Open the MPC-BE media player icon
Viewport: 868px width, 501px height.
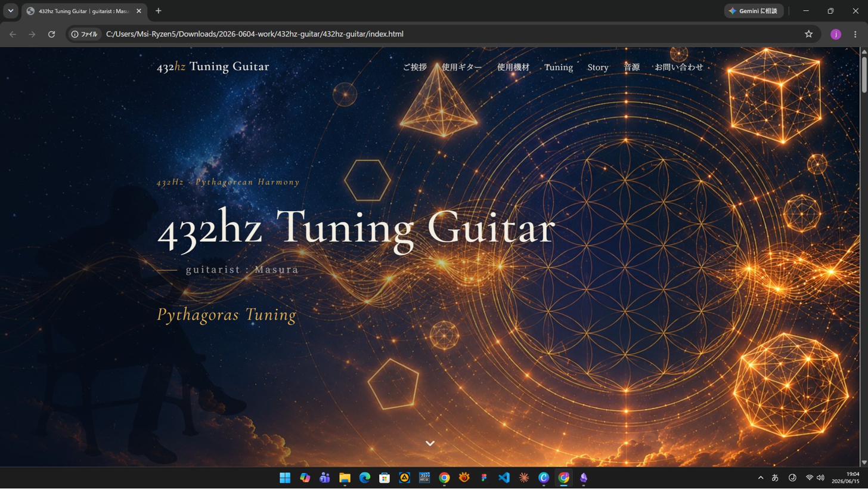(424, 478)
